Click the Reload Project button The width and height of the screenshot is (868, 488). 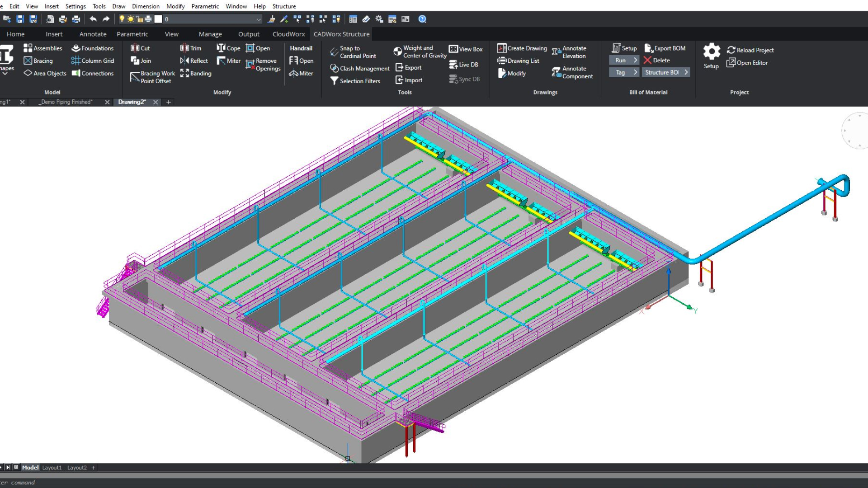pyautogui.click(x=750, y=50)
